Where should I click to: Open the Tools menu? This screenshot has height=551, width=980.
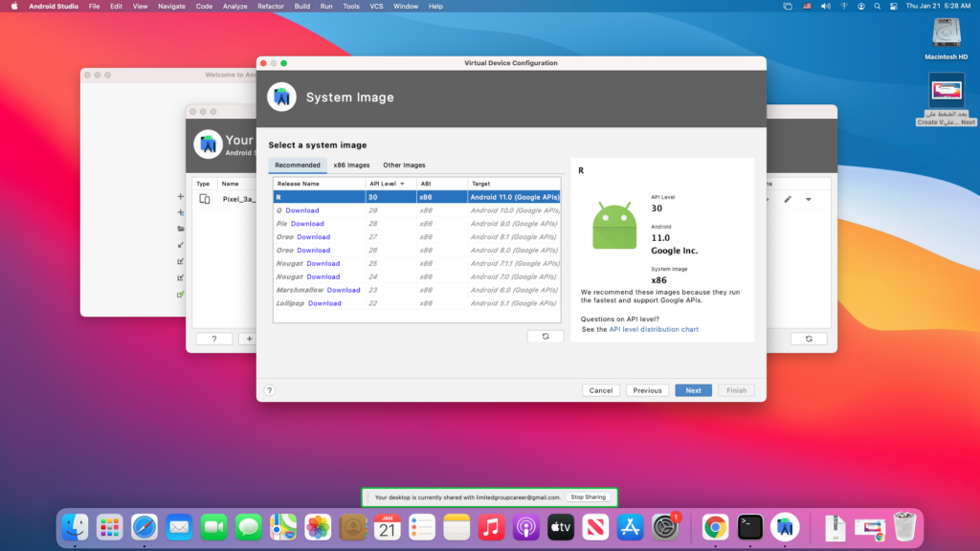click(x=351, y=7)
